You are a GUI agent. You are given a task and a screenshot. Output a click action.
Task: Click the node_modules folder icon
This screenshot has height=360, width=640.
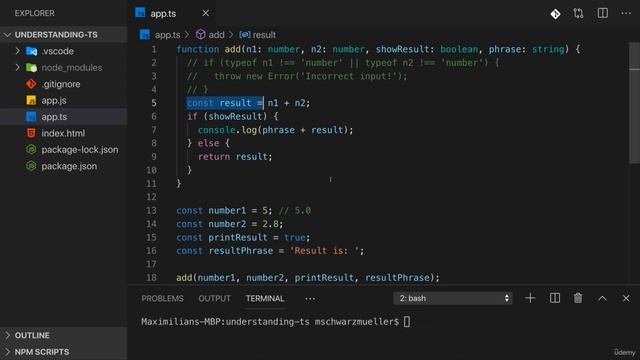(x=31, y=67)
